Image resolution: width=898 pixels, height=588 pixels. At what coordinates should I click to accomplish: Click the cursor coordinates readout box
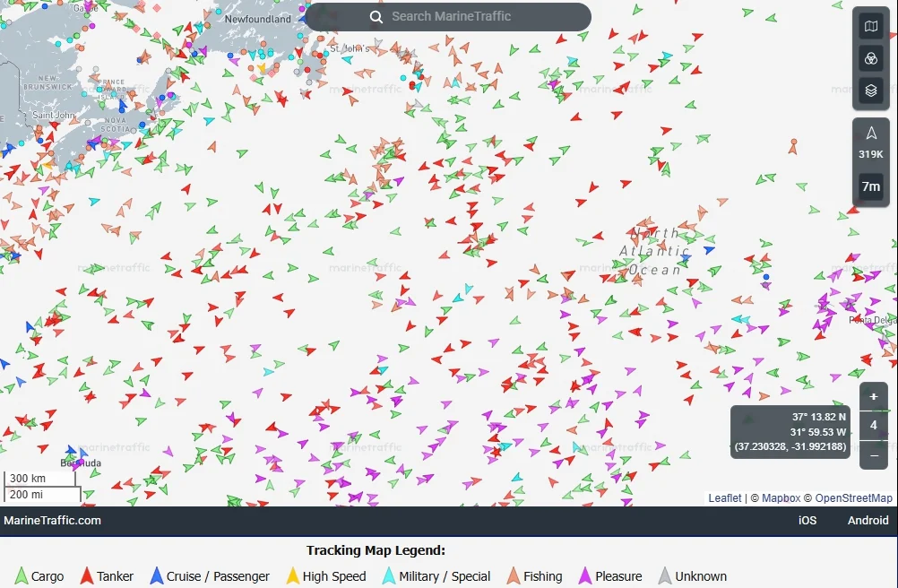click(790, 432)
